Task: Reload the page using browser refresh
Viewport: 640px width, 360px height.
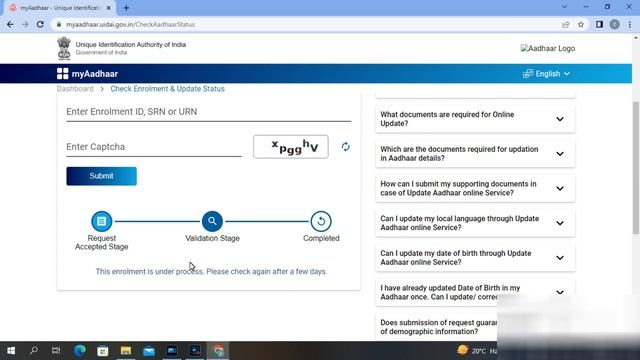Action: tap(40, 24)
